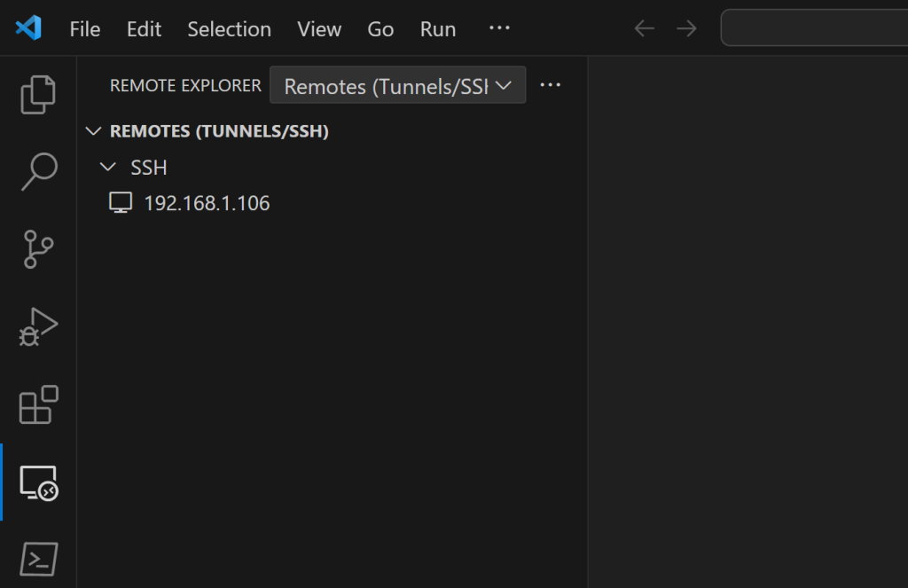The image size is (908, 588).
Task: Collapse the SSH tree node
Action: [x=107, y=167]
